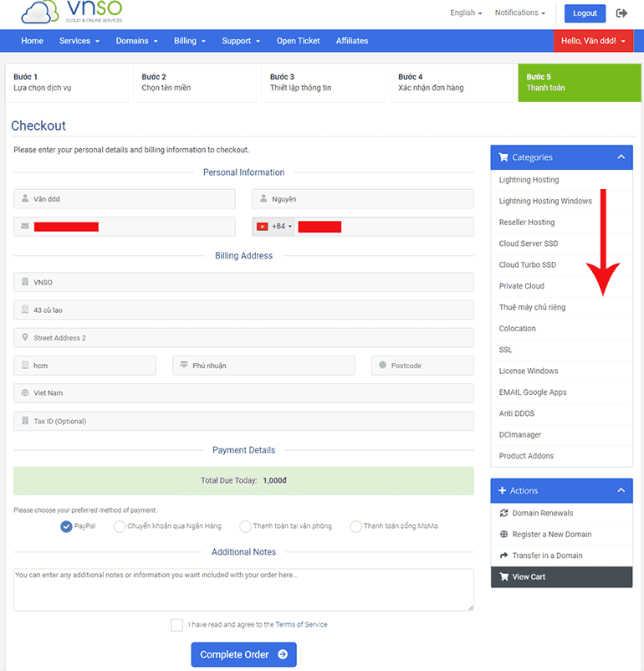644x671 pixels.
Task: Open the Open Ticket menu item
Action: coord(298,41)
